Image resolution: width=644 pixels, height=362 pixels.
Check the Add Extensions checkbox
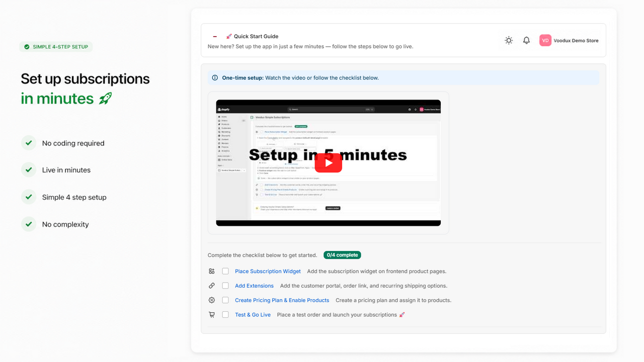(225, 286)
